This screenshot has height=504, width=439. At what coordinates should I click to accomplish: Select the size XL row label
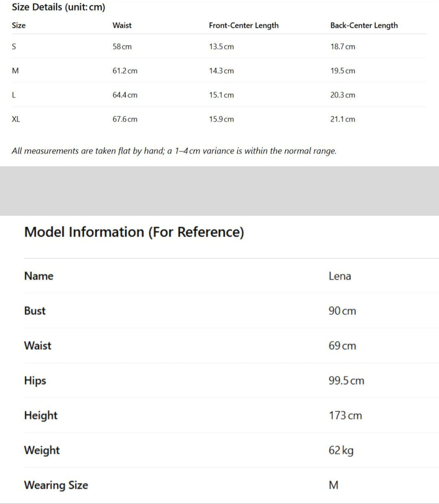pyautogui.click(x=16, y=119)
